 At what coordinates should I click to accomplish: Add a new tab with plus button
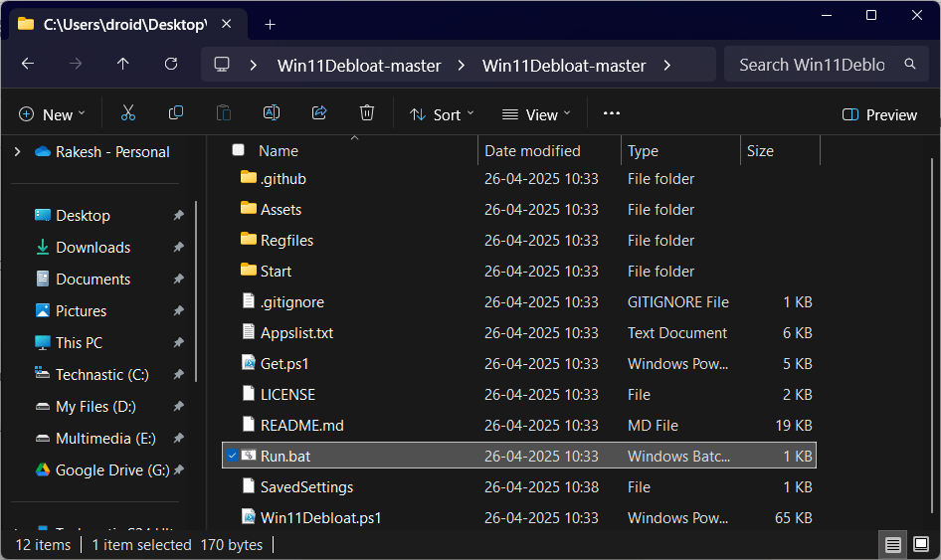tap(270, 25)
